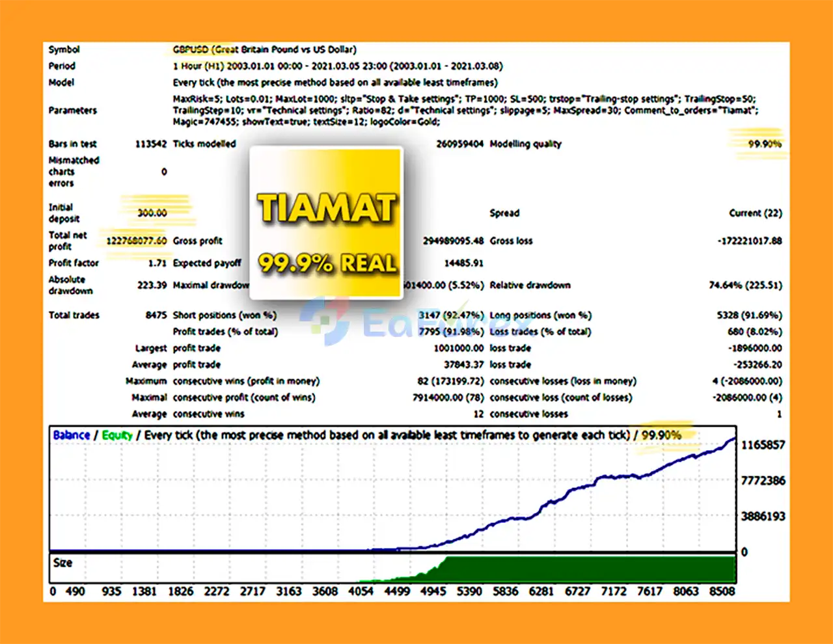
Task: Select the highlighted Total net profit value
Action: click(136, 241)
